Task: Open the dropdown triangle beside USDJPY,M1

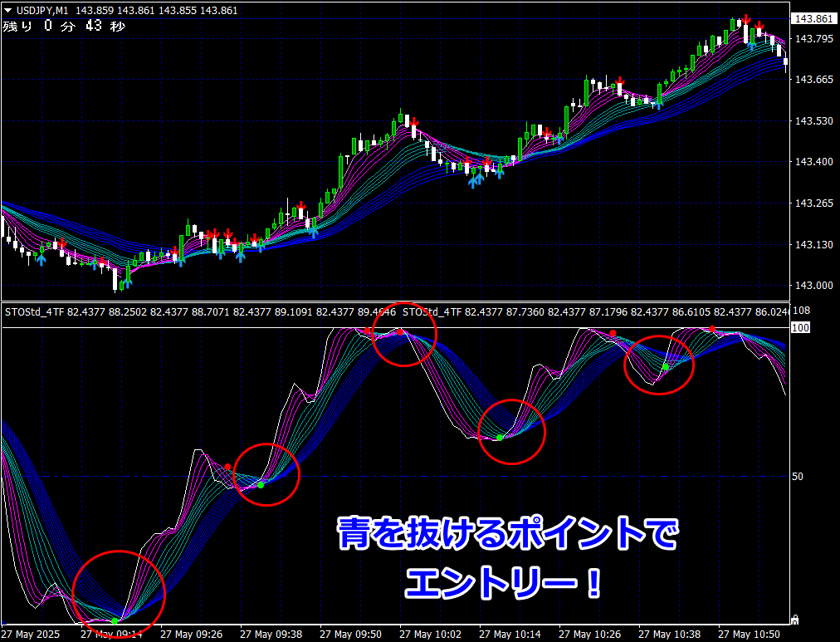Action: pos(8,10)
